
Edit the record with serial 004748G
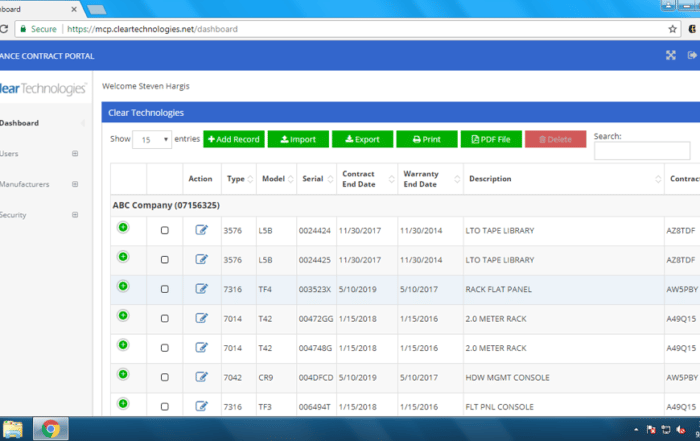201,347
